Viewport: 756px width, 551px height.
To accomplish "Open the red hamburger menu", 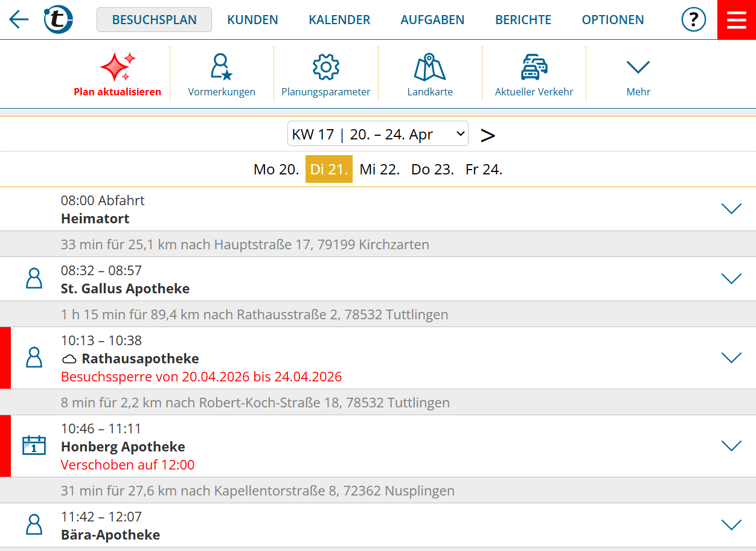I will click(x=736, y=19).
